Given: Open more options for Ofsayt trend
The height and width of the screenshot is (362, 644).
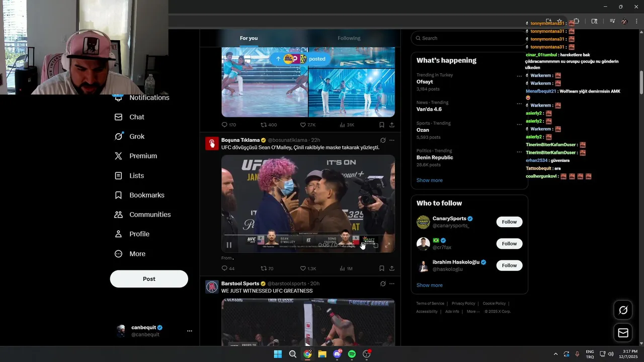Looking at the screenshot, I should (519, 76).
